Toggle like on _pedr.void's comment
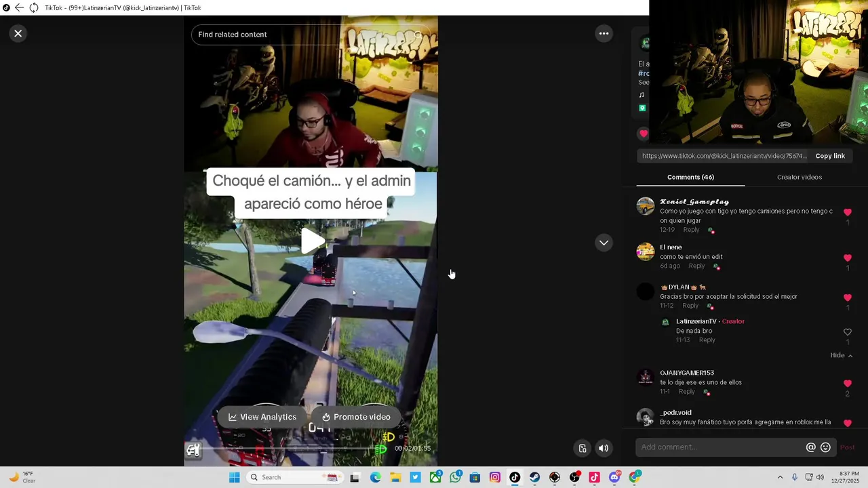 point(847,423)
